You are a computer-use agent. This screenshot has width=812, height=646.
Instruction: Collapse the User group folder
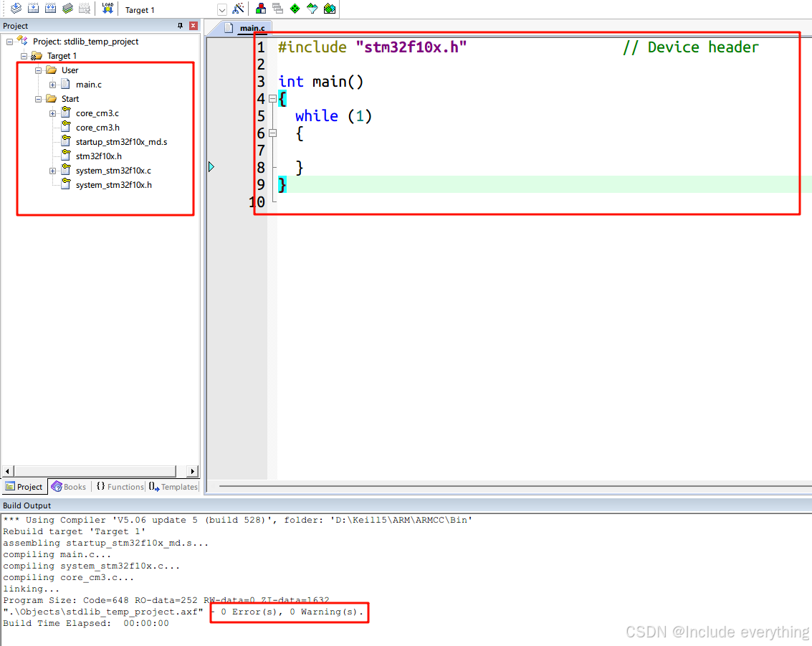tap(38, 70)
